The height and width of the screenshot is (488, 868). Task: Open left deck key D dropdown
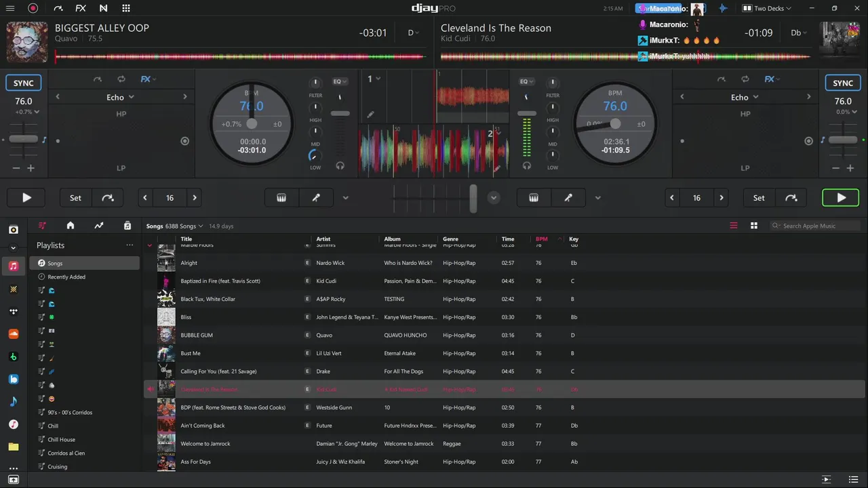(x=413, y=33)
